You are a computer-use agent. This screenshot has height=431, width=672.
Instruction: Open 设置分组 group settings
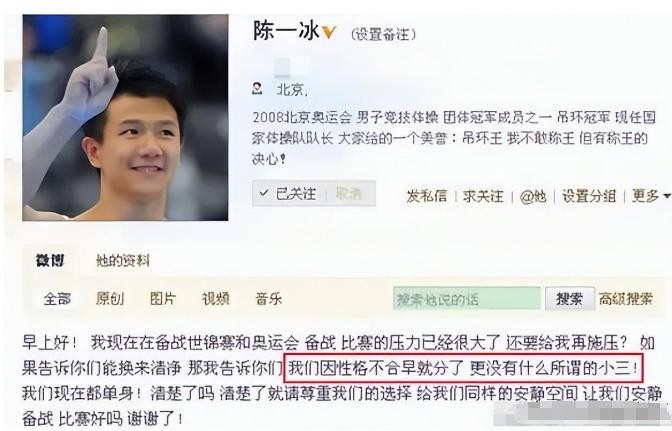click(x=589, y=196)
